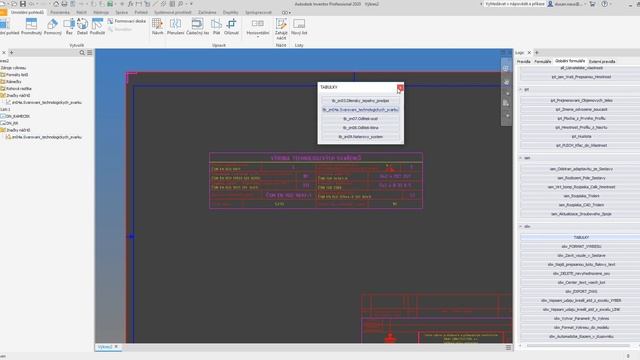Screen dimensions: 640x360
Task: Run the ipt_Hustota form button
Action: (x=581, y=136)
